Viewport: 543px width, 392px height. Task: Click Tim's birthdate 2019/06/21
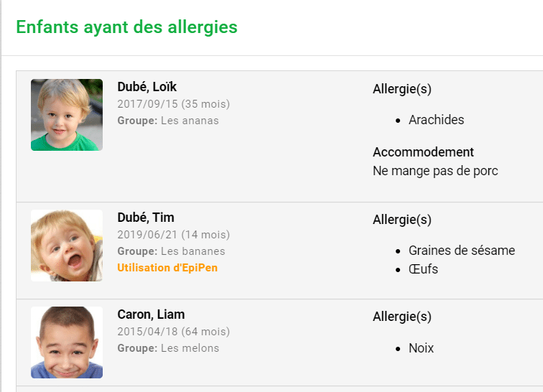click(x=147, y=235)
